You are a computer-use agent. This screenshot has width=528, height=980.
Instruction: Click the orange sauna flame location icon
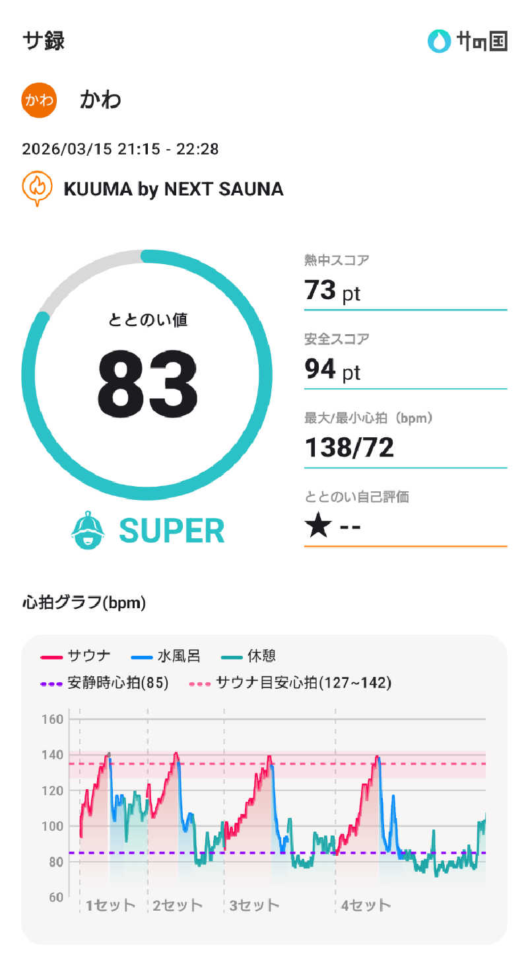(x=38, y=188)
